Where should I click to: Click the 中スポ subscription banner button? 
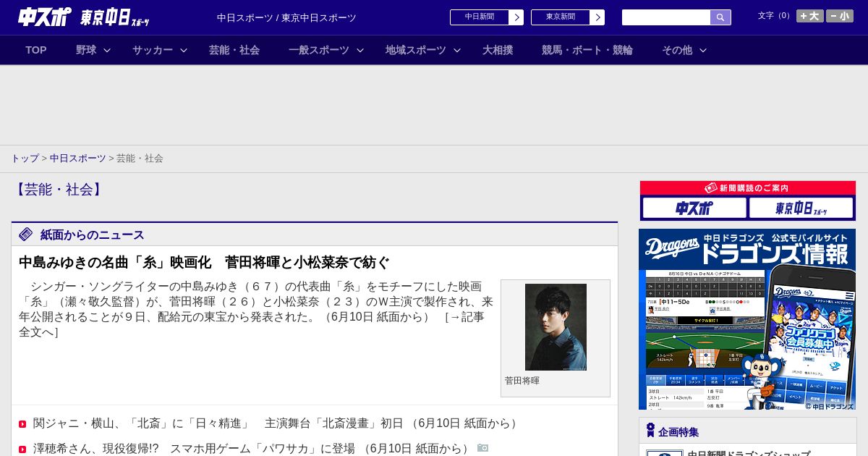(x=694, y=208)
